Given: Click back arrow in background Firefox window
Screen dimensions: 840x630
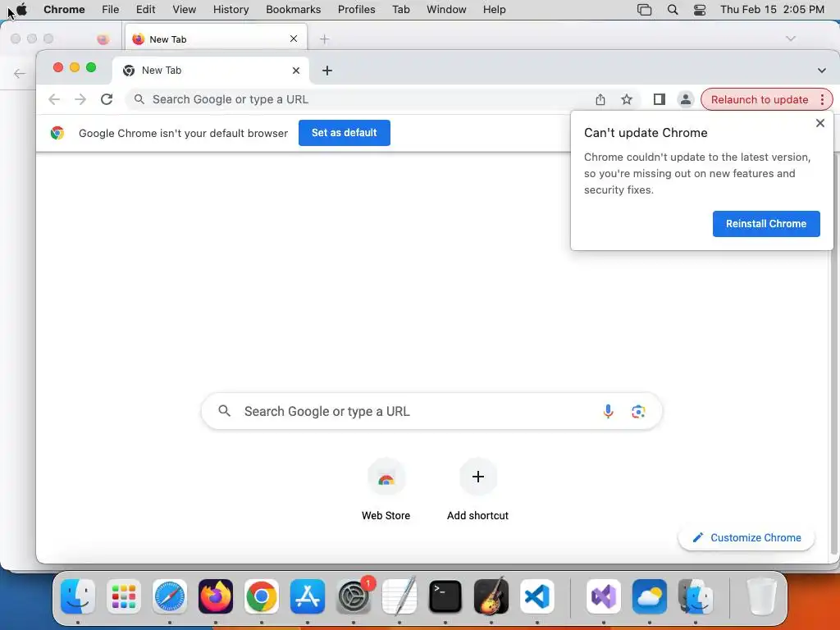Looking at the screenshot, I should [x=20, y=73].
